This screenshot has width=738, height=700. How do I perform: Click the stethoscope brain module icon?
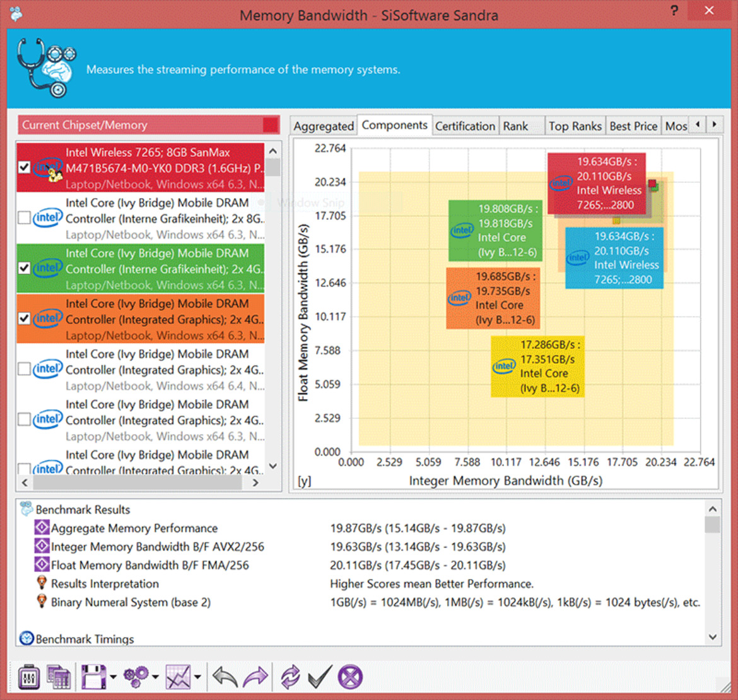[46, 68]
